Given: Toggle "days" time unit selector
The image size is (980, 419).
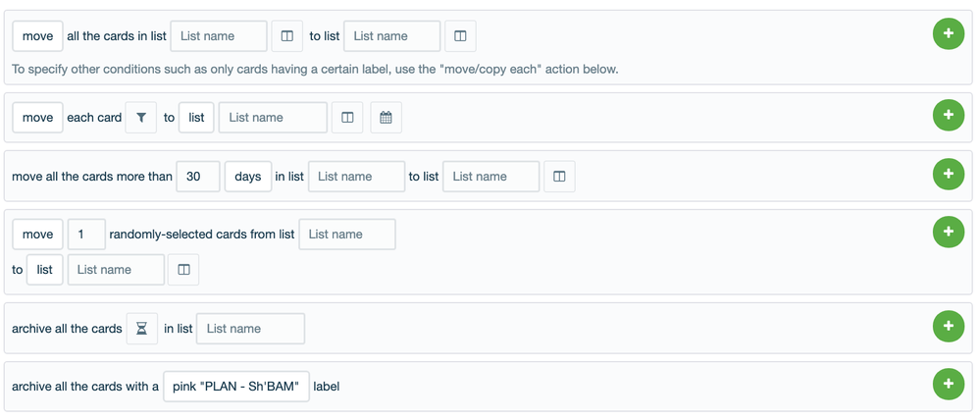Looking at the screenshot, I should [247, 177].
